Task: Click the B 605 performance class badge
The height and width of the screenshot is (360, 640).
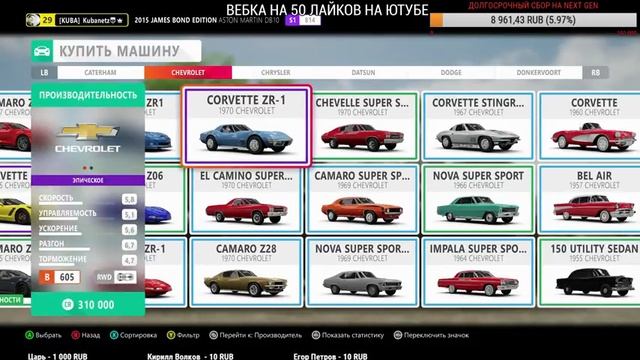Action: 60,277
